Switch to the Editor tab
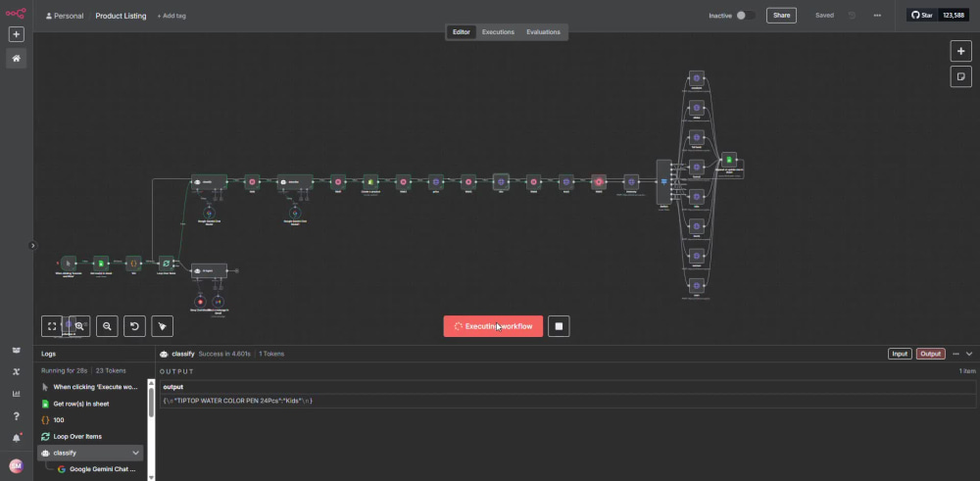 coord(462,32)
